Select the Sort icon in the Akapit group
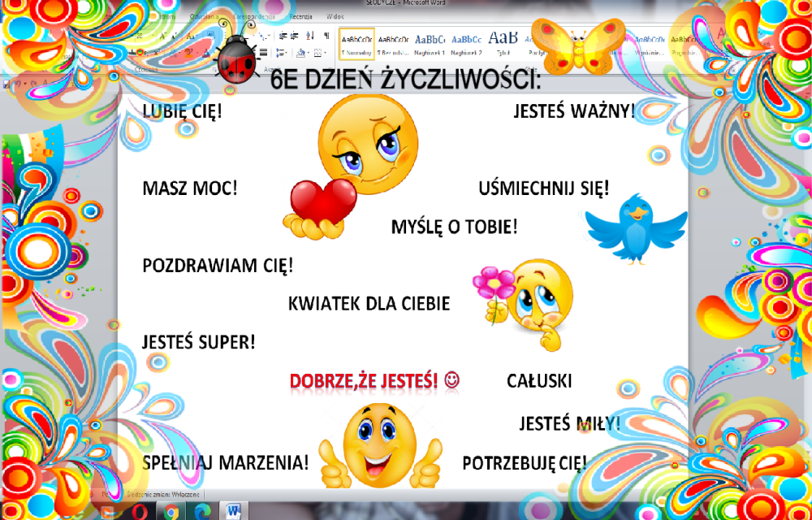Image resolution: width=812 pixels, height=520 pixels. [309, 36]
